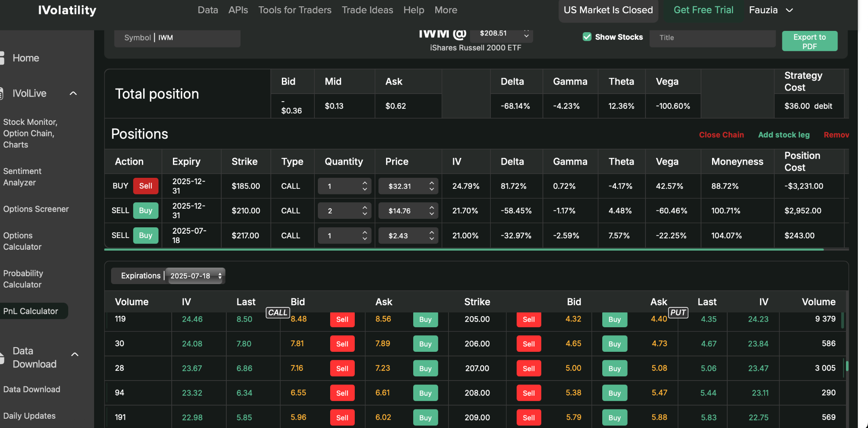Buy the 206.00 strike put
The width and height of the screenshot is (868, 428).
[615, 344]
